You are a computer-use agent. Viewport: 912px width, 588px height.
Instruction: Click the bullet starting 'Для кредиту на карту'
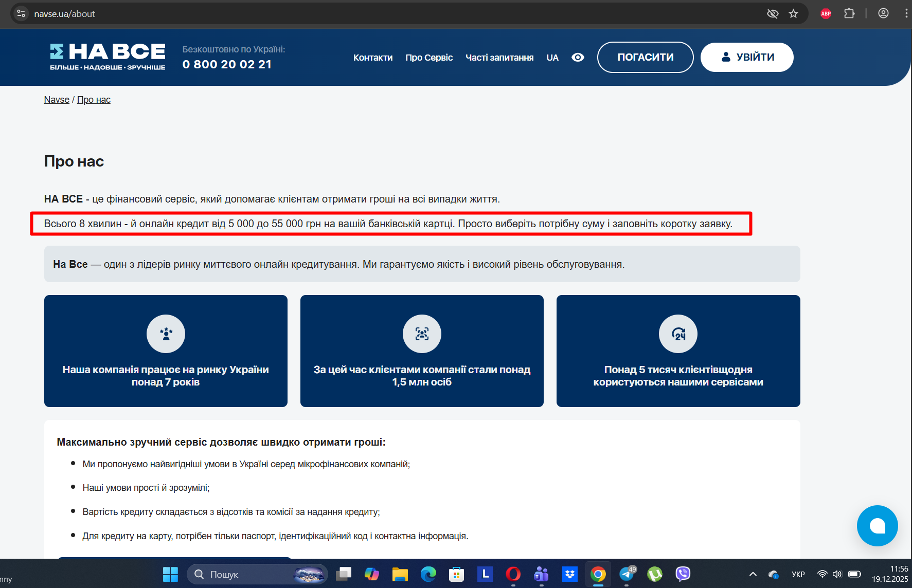275,536
